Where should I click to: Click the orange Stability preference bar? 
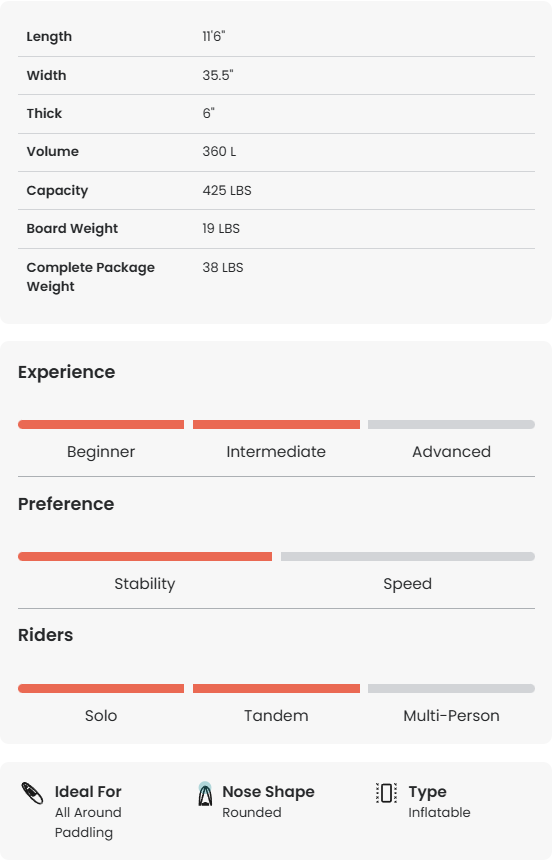tap(145, 557)
